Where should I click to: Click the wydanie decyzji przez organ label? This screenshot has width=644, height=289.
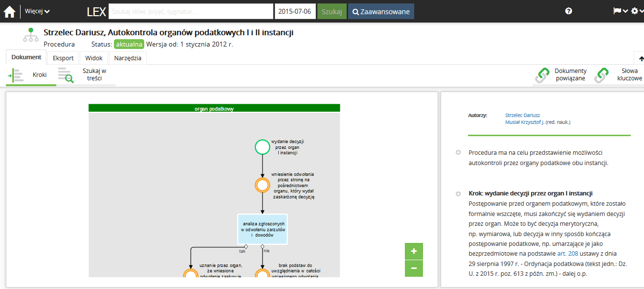288,147
